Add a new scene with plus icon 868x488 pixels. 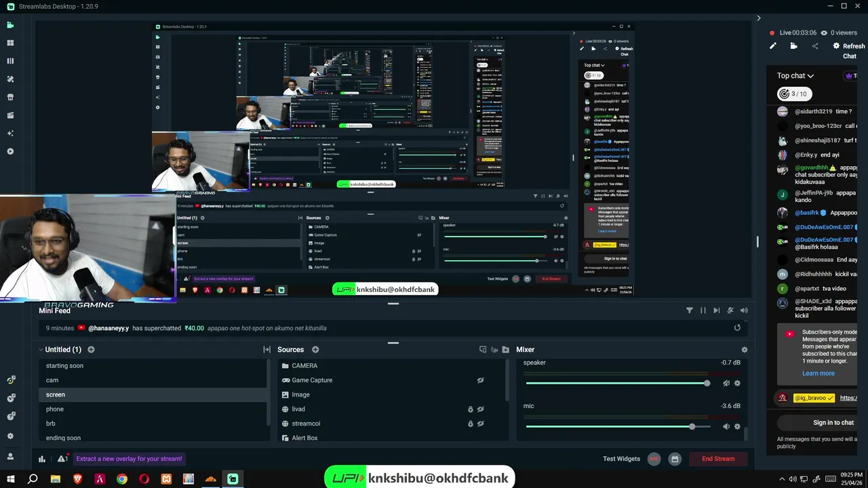click(91, 350)
